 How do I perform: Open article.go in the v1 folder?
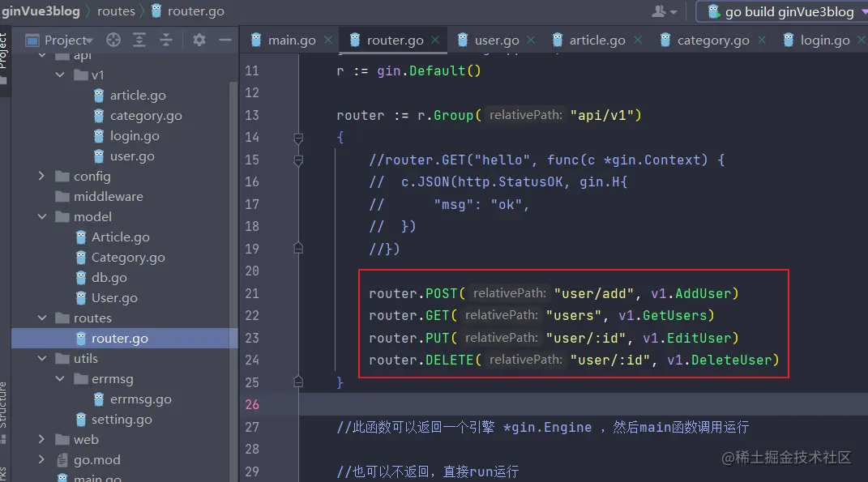tap(138, 95)
